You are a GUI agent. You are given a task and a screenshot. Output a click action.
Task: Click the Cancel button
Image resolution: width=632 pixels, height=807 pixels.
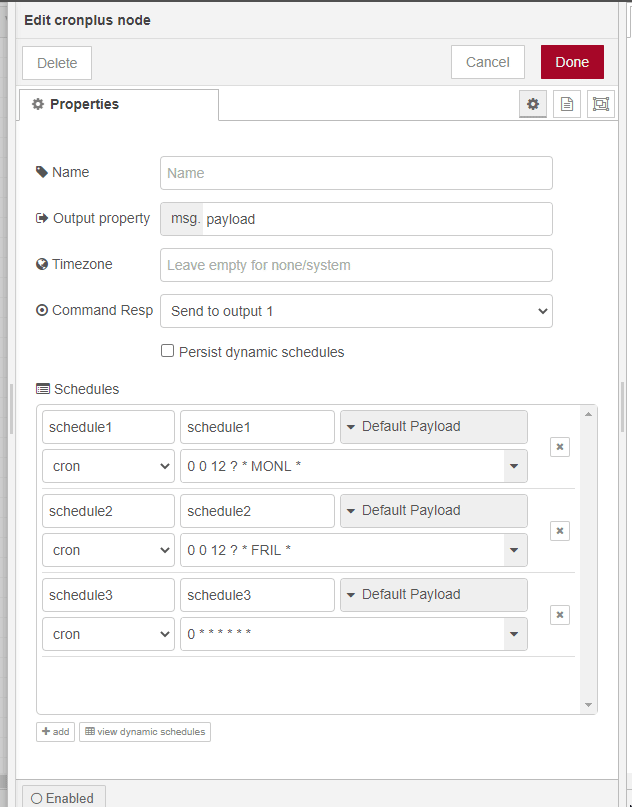[488, 62]
